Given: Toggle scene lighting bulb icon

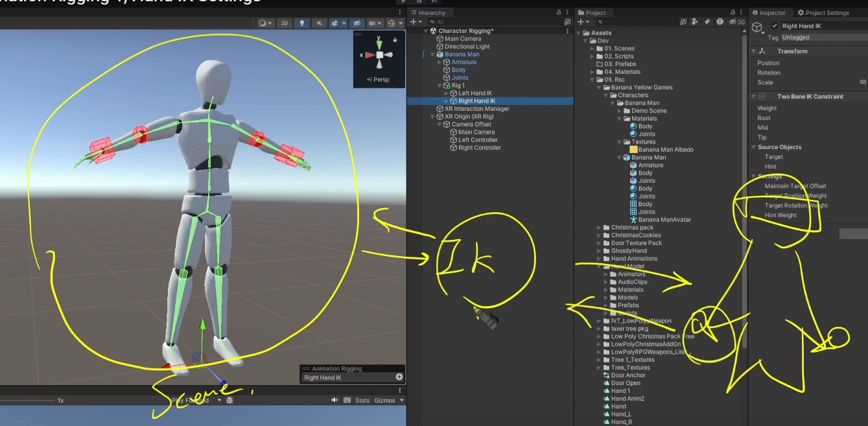Looking at the screenshot, I should pos(301,23).
